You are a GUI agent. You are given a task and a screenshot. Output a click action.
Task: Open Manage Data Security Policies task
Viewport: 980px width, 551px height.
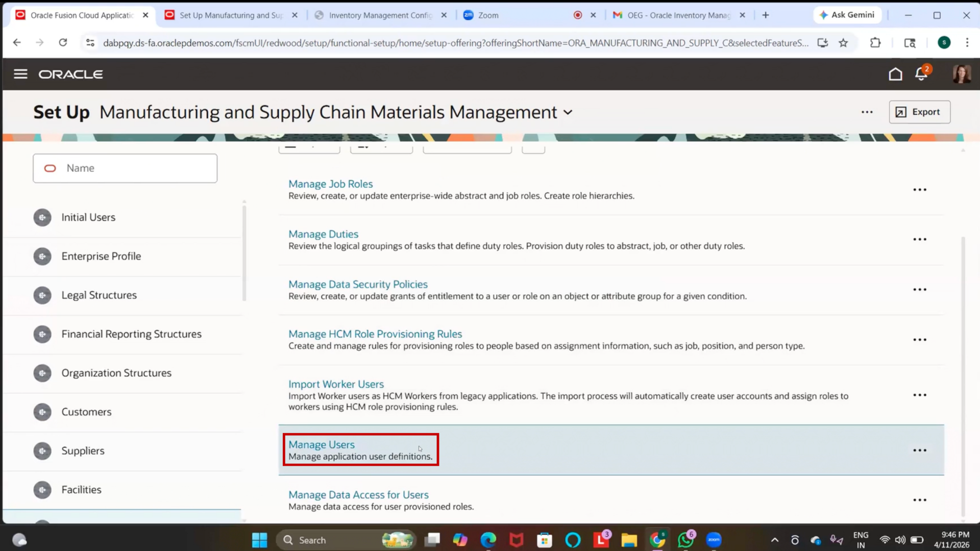point(358,284)
